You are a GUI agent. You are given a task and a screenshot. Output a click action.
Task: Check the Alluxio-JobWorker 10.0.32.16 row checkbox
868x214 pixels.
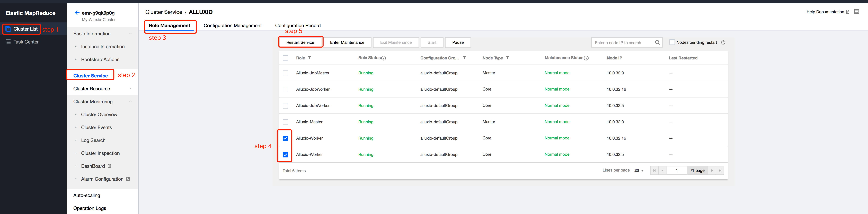285,89
